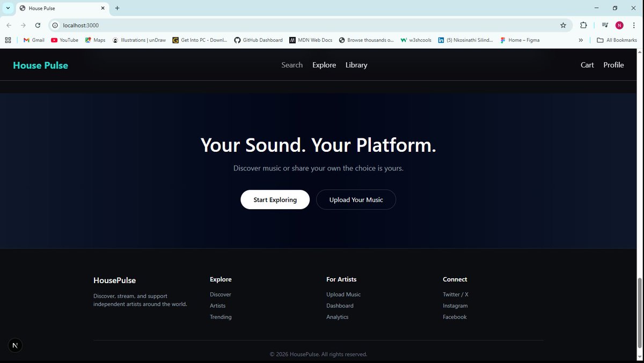Open the YouTube bookmark
This screenshot has width=644, height=363.
(64, 40)
